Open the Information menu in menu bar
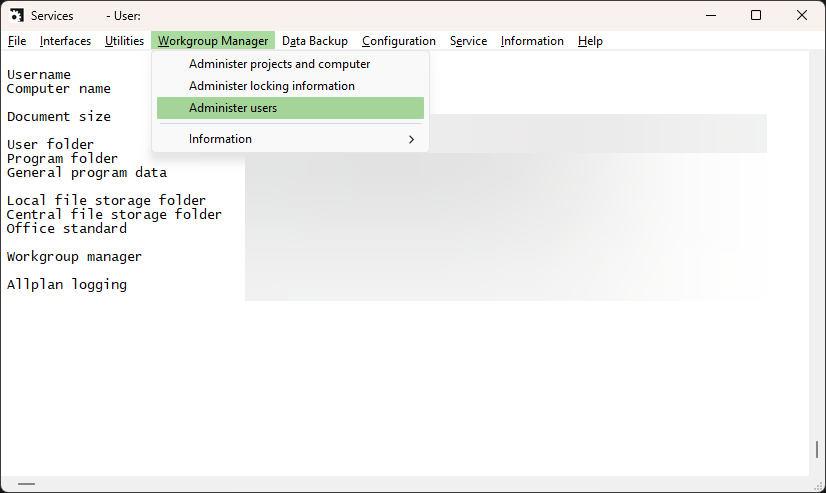 (x=532, y=41)
